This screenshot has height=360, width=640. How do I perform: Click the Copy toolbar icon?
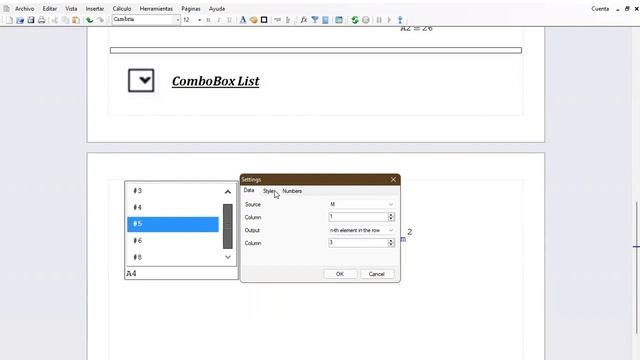pos(65,20)
